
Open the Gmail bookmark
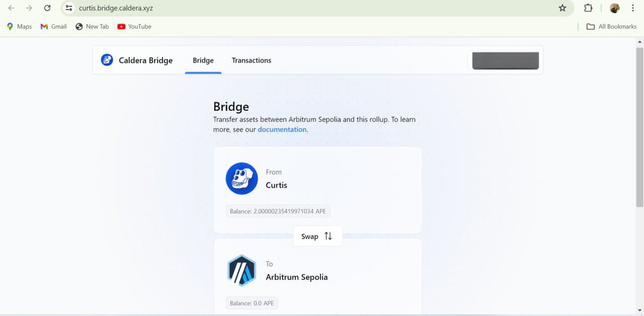coord(54,26)
